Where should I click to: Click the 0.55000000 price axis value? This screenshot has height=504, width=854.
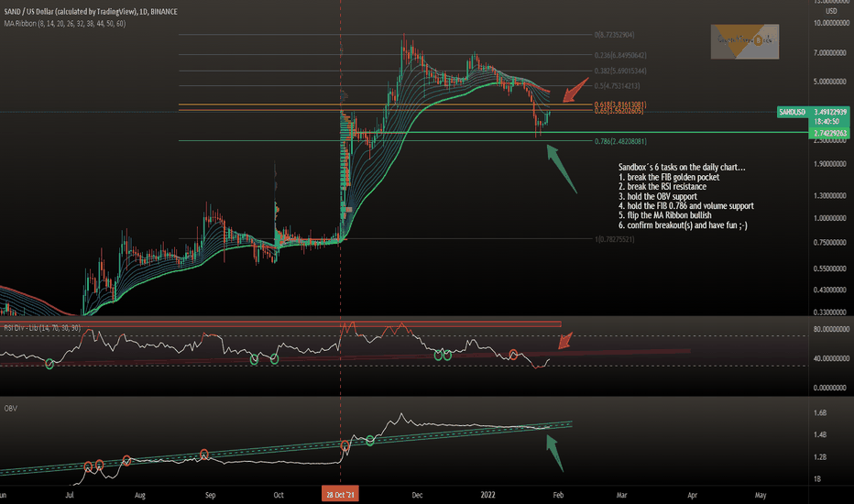(x=831, y=268)
